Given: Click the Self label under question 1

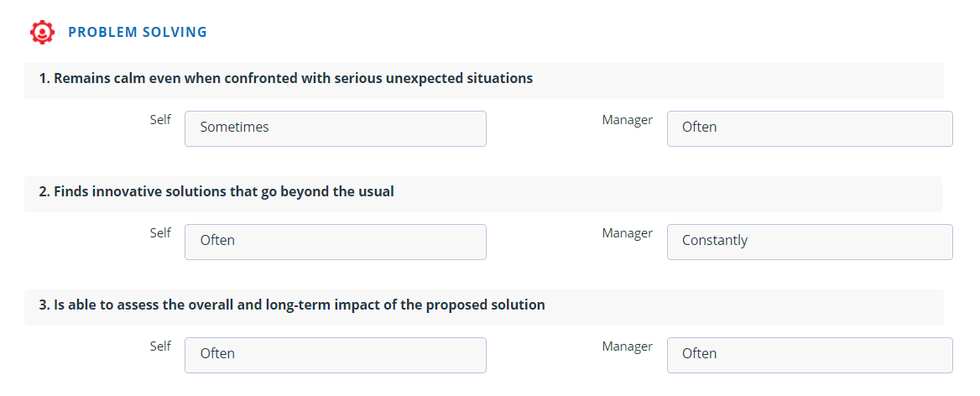Looking at the screenshot, I should (160, 119).
